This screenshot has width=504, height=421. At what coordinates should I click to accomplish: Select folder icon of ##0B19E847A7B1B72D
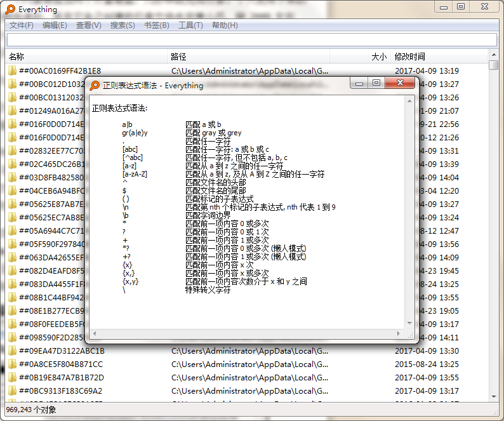[x=12, y=377]
